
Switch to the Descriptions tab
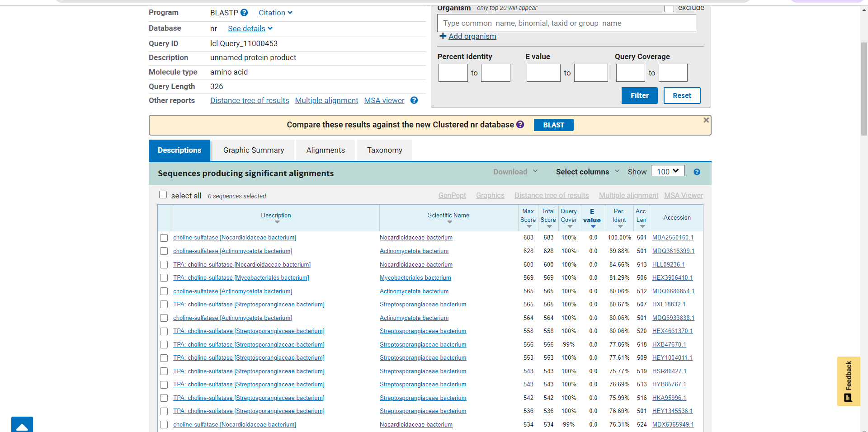[179, 150]
